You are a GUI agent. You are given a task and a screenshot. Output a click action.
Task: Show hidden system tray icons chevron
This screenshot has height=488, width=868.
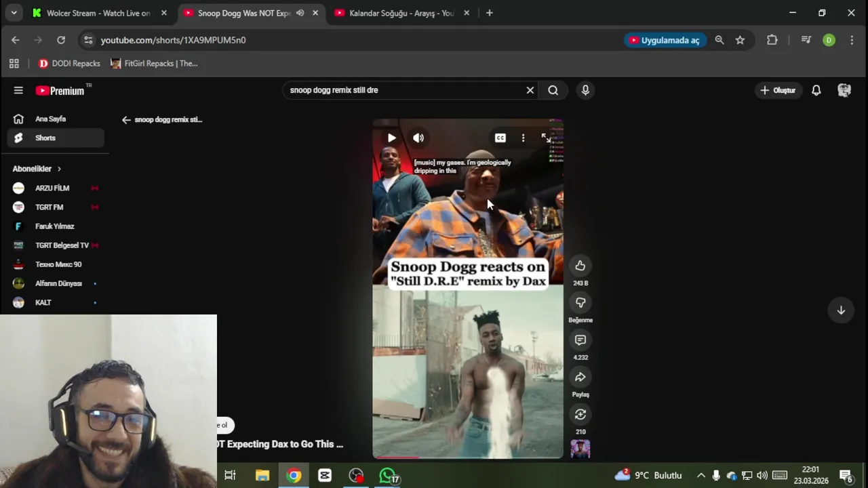[701, 476]
